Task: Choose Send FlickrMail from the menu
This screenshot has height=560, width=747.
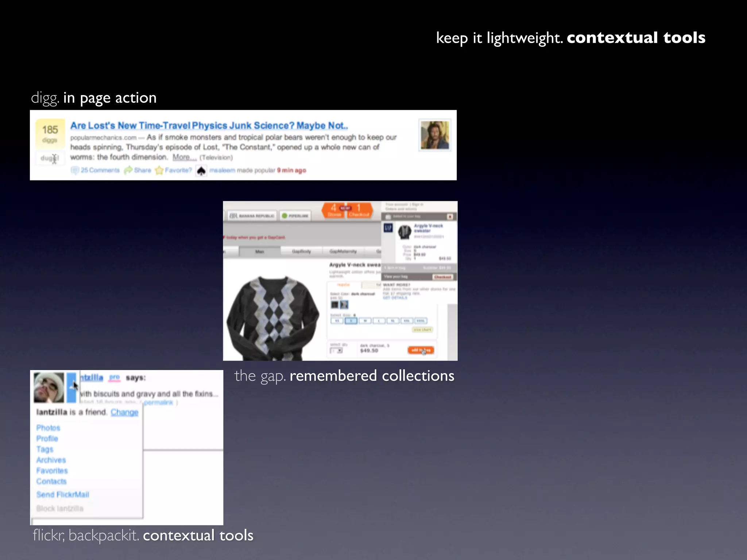Action: coord(63,495)
